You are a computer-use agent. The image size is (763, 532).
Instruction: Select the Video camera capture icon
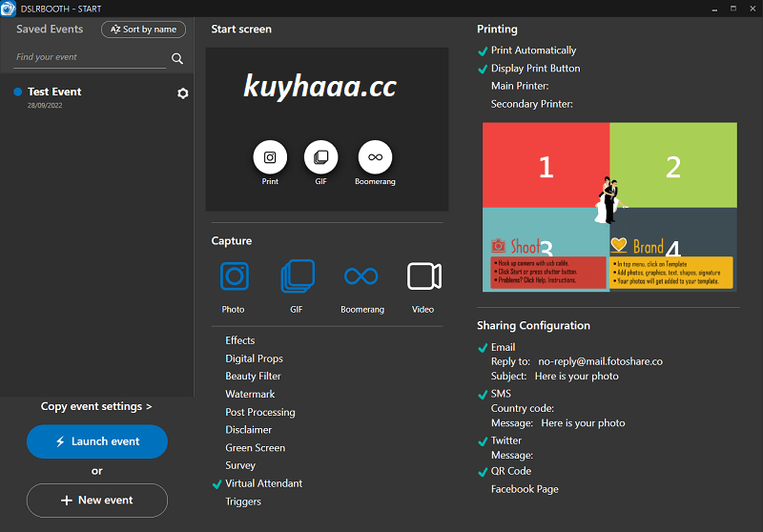click(424, 276)
